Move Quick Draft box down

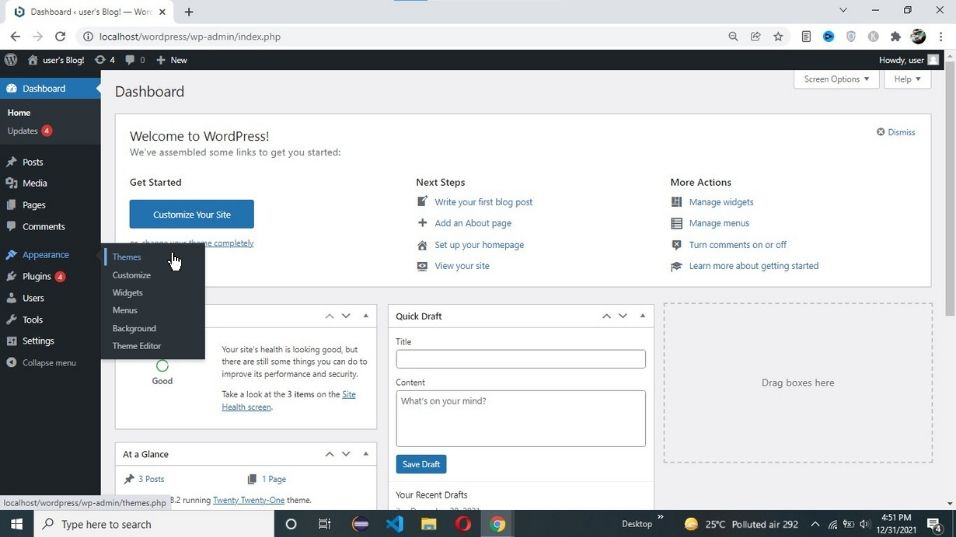click(622, 316)
